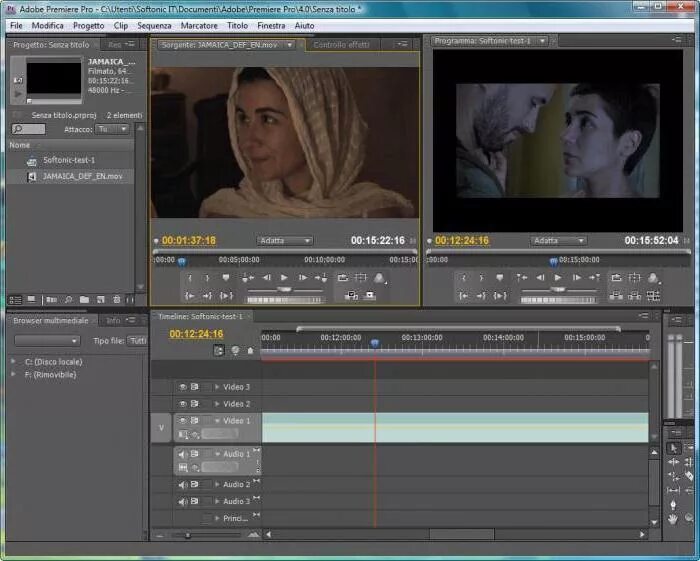Open the Modifica menu
The width and height of the screenshot is (700, 561).
pyautogui.click(x=47, y=25)
